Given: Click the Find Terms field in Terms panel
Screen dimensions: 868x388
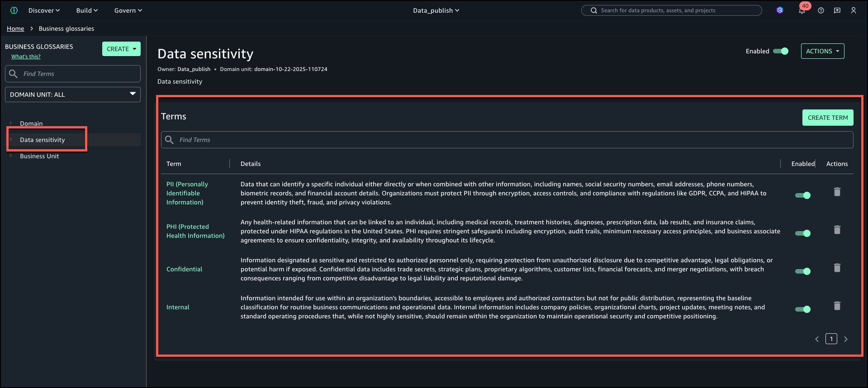Looking at the screenshot, I should click(507, 140).
